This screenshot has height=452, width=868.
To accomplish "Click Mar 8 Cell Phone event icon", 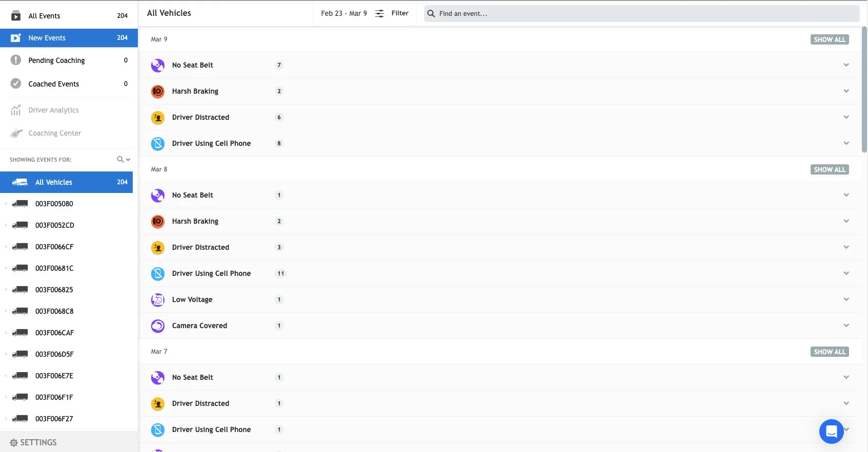I will 158,274.
